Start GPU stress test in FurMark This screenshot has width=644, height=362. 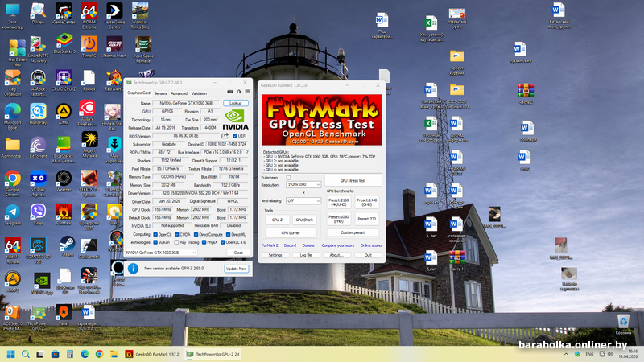[x=353, y=180]
